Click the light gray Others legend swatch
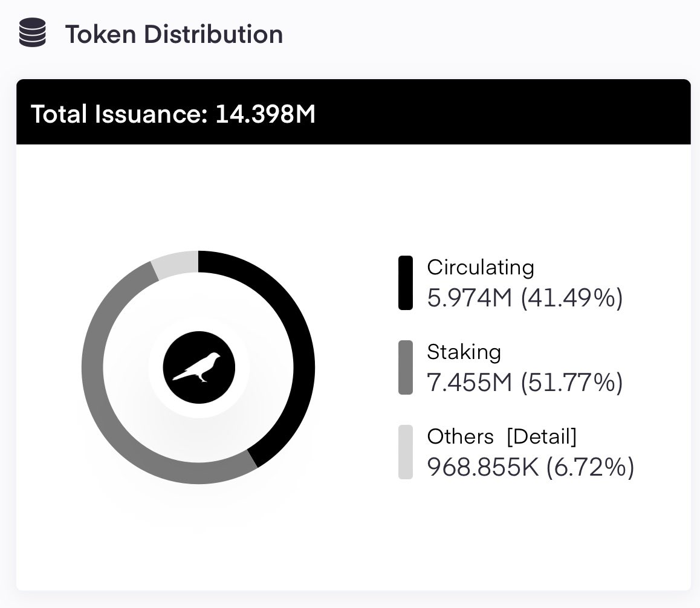This screenshot has height=608, width=700. [406, 452]
